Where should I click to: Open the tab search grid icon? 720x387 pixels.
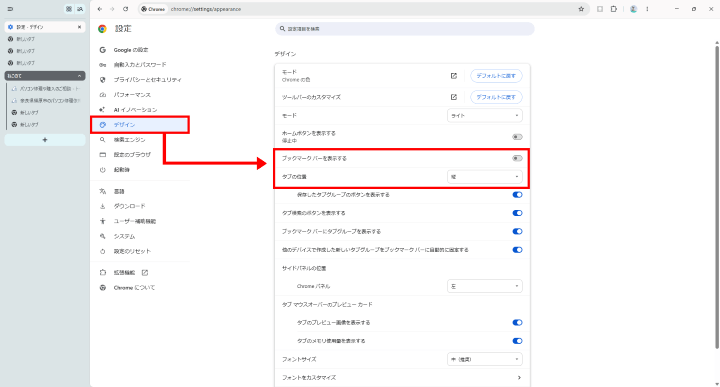(69, 9)
